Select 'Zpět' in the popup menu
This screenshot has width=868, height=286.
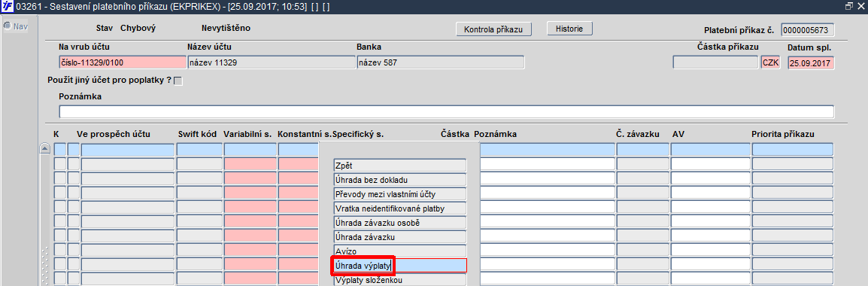(x=399, y=165)
